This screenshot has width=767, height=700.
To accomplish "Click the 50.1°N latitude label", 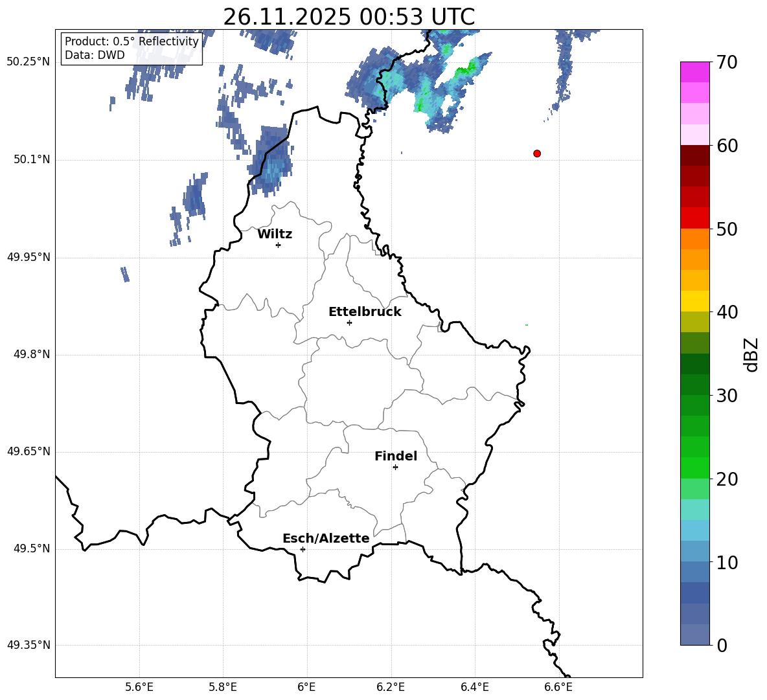I will point(32,159).
